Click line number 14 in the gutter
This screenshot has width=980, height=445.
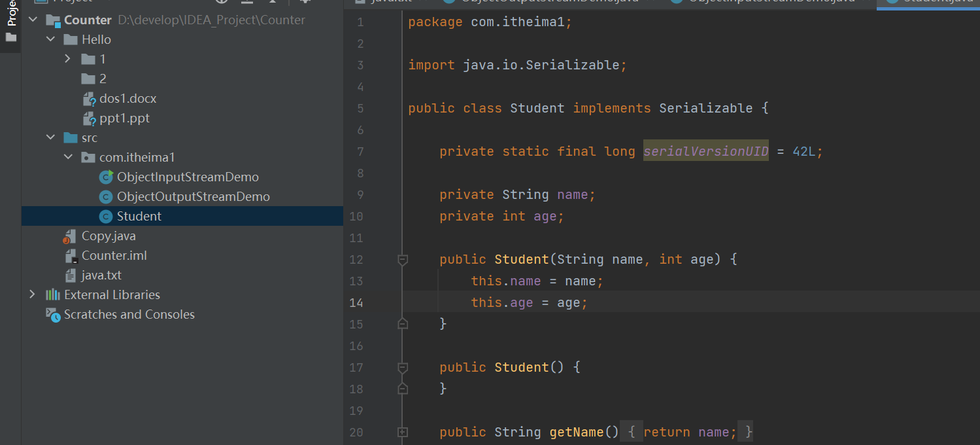(x=356, y=303)
